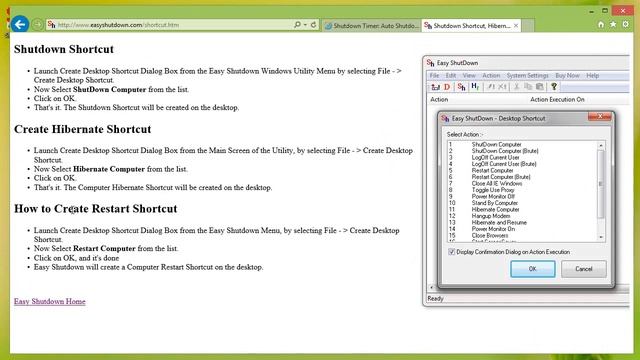
Task: Click the Sh toolbar icon in Easy ShutDown
Action: (x=461, y=87)
